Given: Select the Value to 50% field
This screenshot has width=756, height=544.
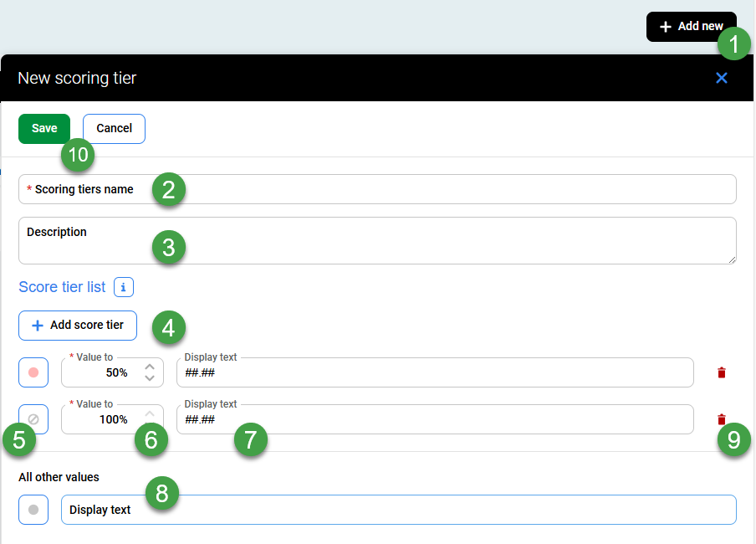Looking at the screenshot, I should tap(100, 372).
